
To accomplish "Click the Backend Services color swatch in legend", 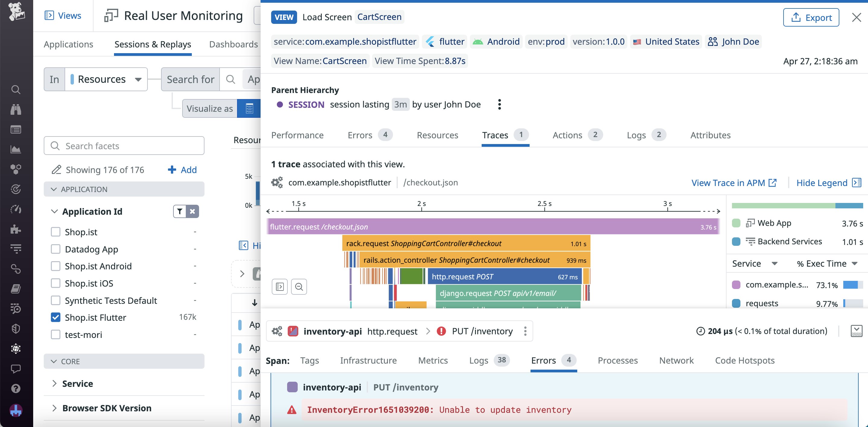I will (x=736, y=241).
